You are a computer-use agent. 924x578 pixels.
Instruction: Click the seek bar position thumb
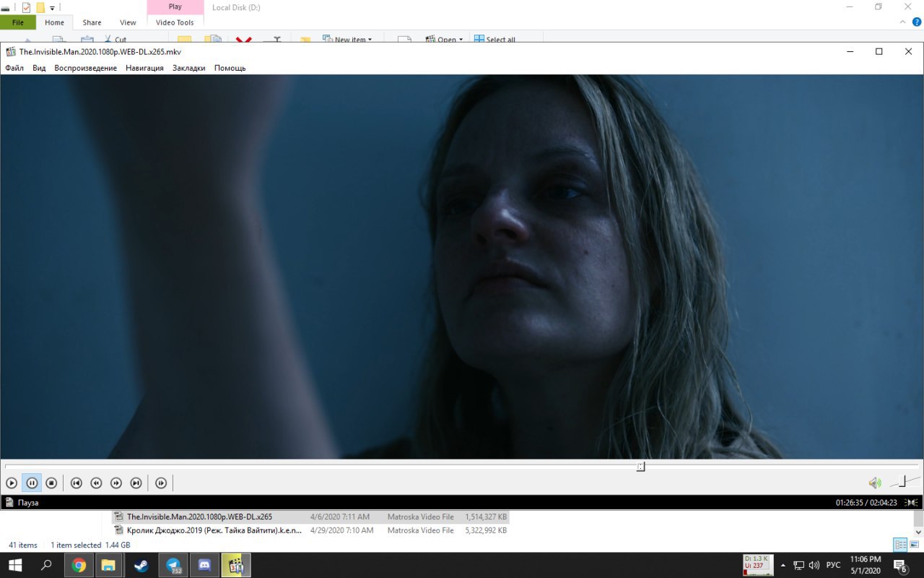(x=640, y=467)
